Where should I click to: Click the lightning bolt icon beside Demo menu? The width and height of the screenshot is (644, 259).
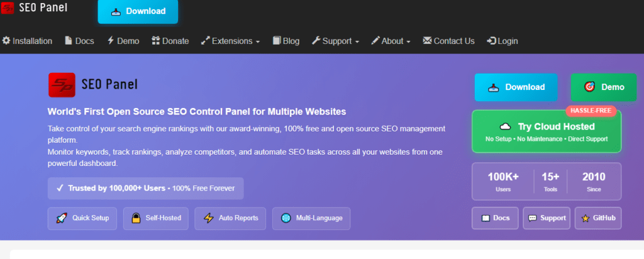(x=111, y=41)
